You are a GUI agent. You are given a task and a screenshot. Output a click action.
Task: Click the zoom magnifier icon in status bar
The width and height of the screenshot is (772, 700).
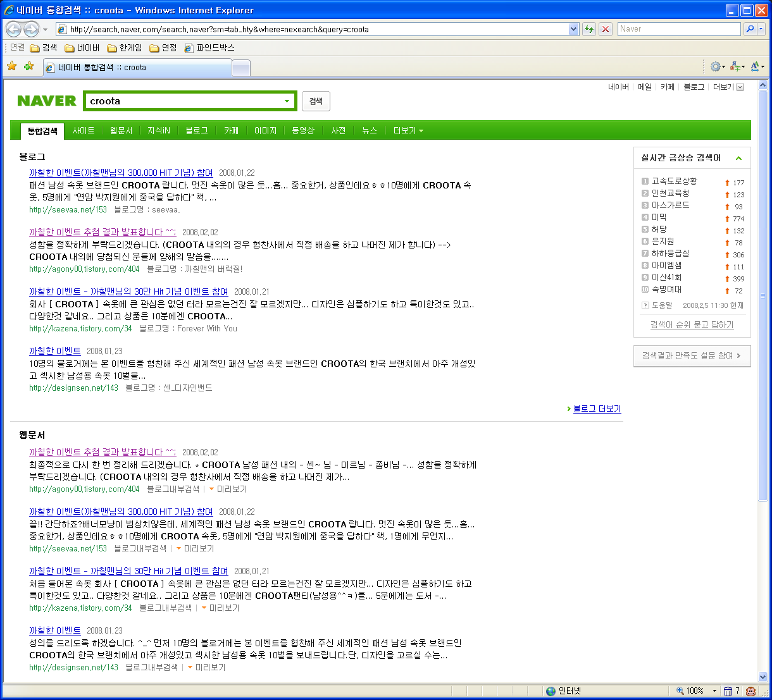[x=680, y=691]
